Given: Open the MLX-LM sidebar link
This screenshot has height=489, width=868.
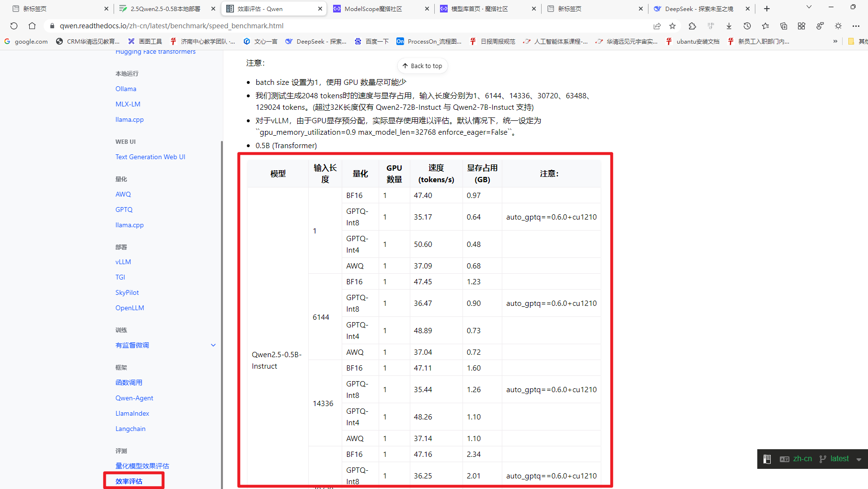Looking at the screenshot, I should click(128, 104).
